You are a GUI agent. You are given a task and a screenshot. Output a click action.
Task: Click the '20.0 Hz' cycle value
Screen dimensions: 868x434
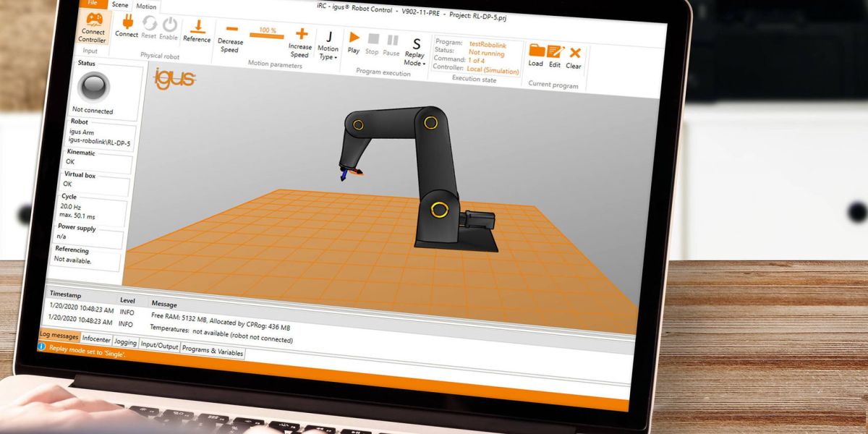tap(70, 208)
